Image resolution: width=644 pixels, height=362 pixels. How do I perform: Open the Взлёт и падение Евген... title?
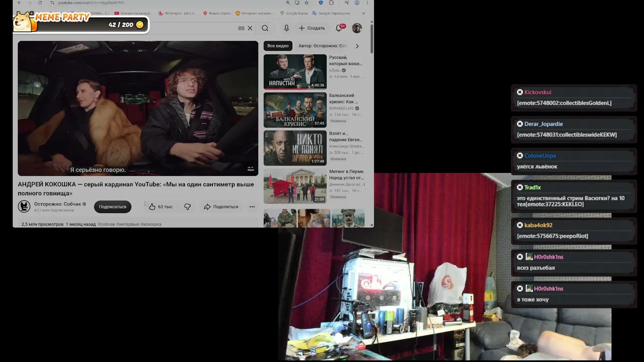point(345,136)
